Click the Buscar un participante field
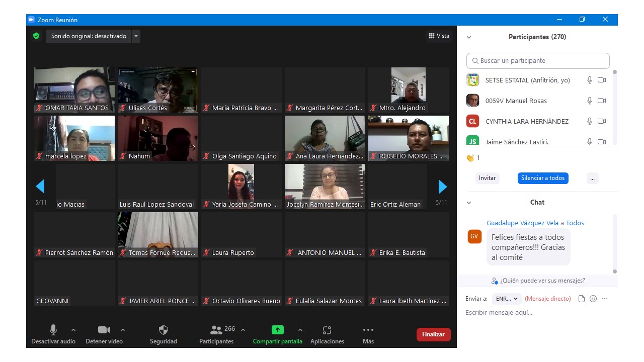Viewport: 644px width, 362px height. pos(538,61)
